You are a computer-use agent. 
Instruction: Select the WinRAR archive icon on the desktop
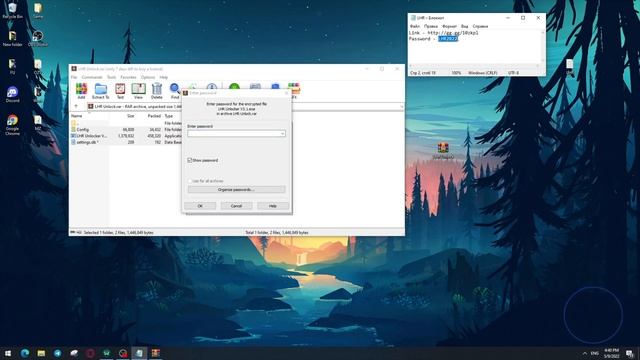click(x=443, y=150)
